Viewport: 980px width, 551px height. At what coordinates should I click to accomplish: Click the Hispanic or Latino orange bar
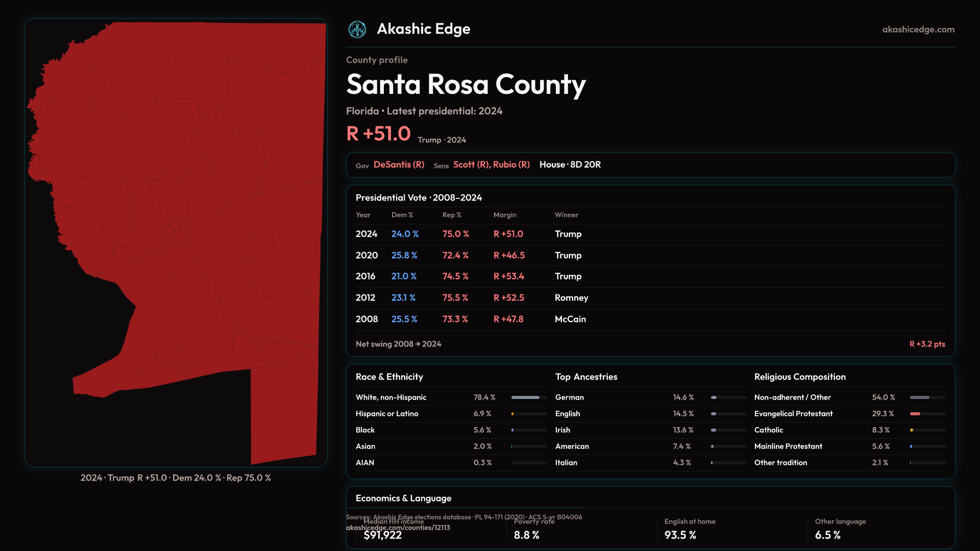pyautogui.click(x=513, y=414)
